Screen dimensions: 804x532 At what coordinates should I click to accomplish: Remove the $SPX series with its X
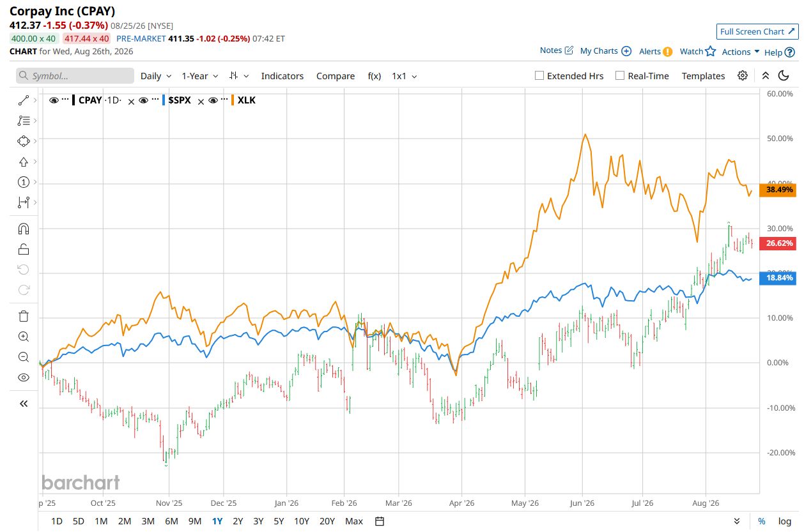click(x=200, y=101)
